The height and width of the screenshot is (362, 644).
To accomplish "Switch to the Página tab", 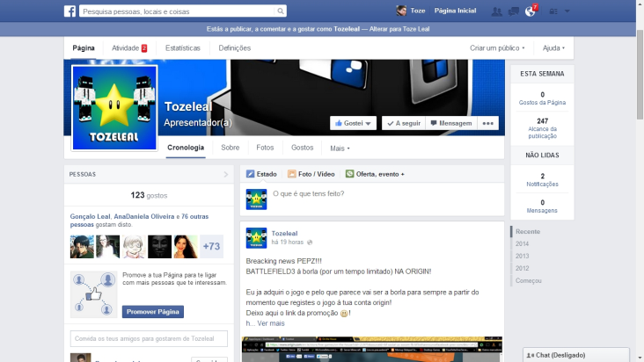I will coord(84,48).
